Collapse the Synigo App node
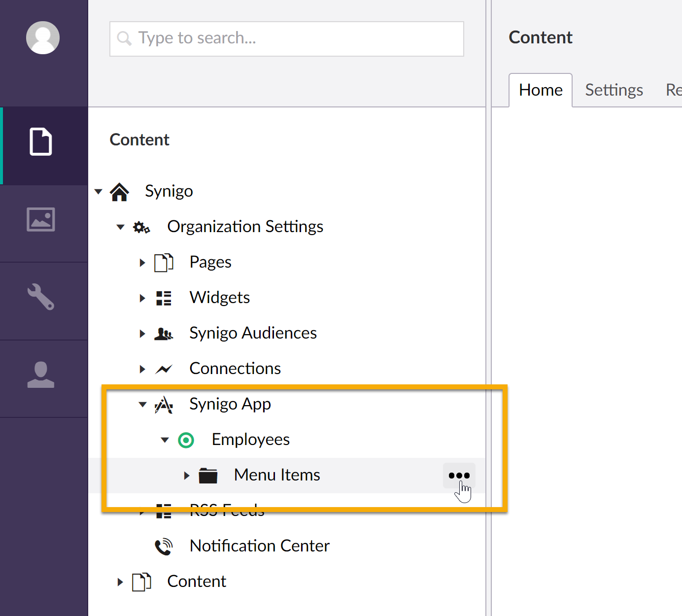682x616 pixels. tap(142, 405)
